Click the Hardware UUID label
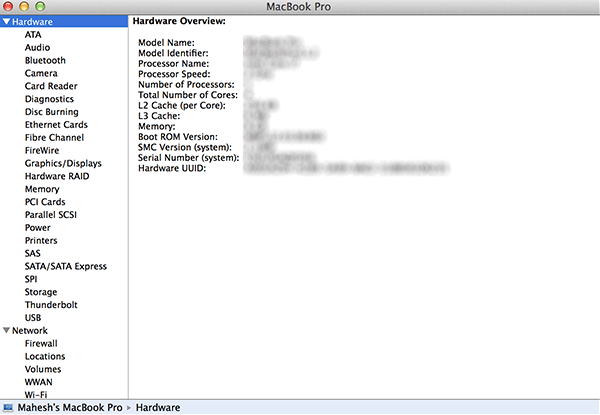This screenshot has width=600, height=415. point(172,168)
